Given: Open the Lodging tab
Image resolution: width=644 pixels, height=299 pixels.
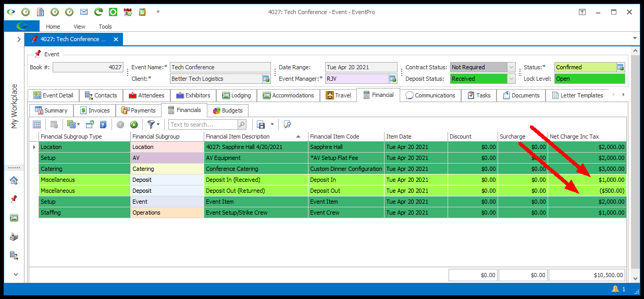Looking at the screenshot, I should [237, 95].
